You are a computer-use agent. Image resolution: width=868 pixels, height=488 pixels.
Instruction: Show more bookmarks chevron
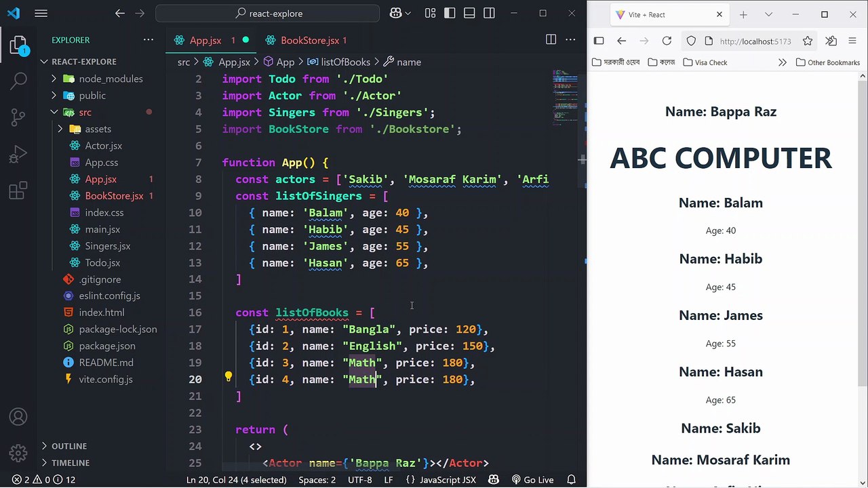[782, 62]
